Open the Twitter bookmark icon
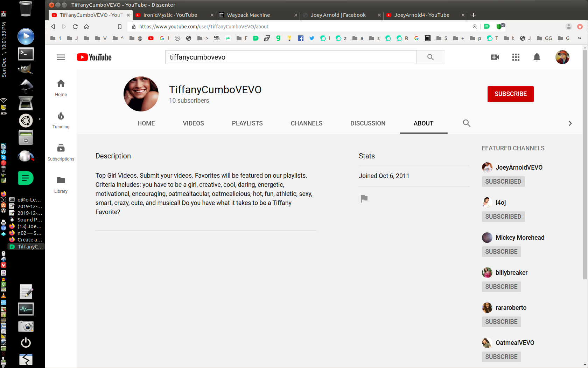588x368 pixels. [312, 38]
